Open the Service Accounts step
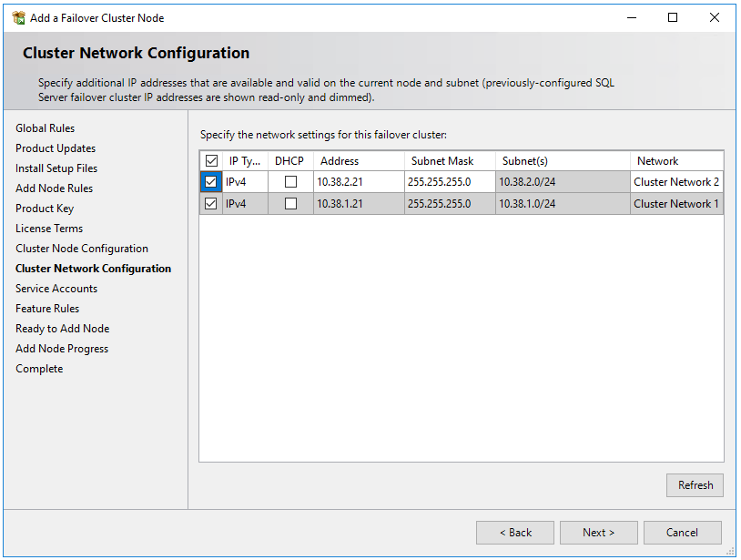Viewport: 741px width, 560px height. coord(56,288)
